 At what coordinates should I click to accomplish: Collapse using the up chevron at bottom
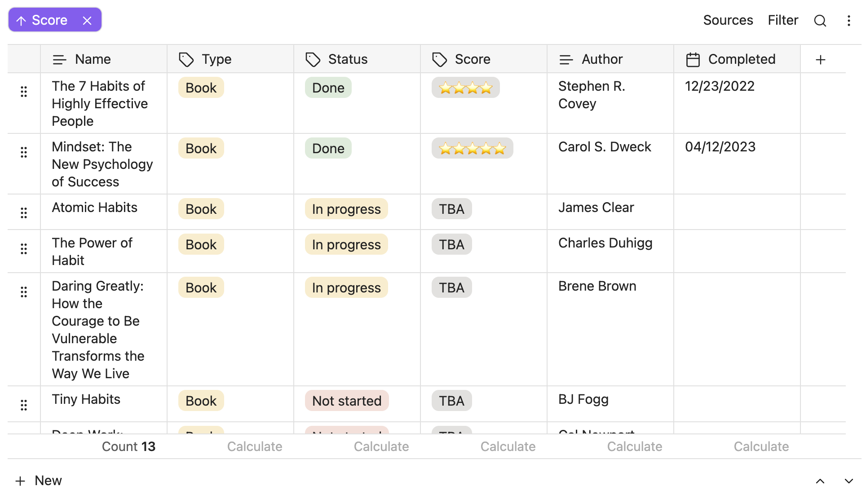pyautogui.click(x=820, y=481)
